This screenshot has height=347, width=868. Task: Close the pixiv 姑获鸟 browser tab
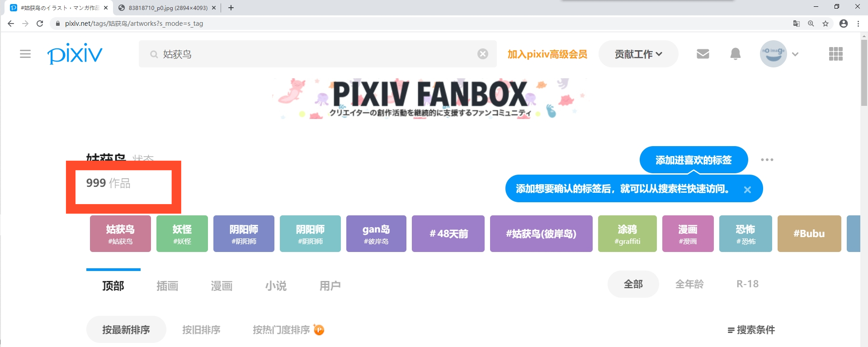click(106, 8)
